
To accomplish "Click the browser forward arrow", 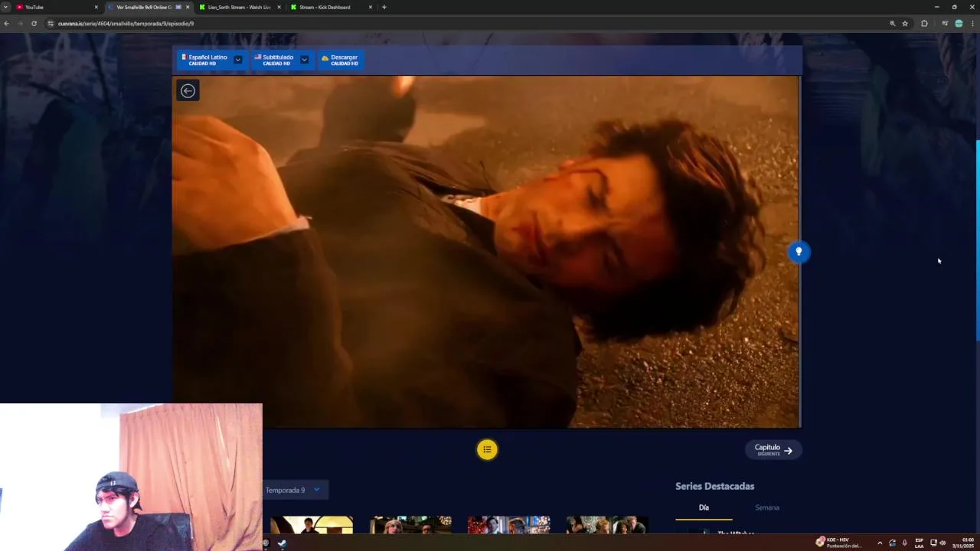I will point(20,24).
